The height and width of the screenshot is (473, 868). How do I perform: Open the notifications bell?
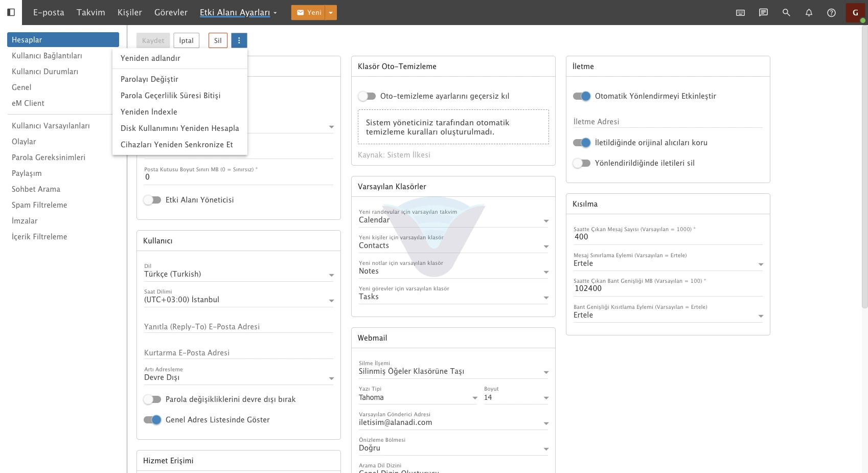click(x=809, y=13)
